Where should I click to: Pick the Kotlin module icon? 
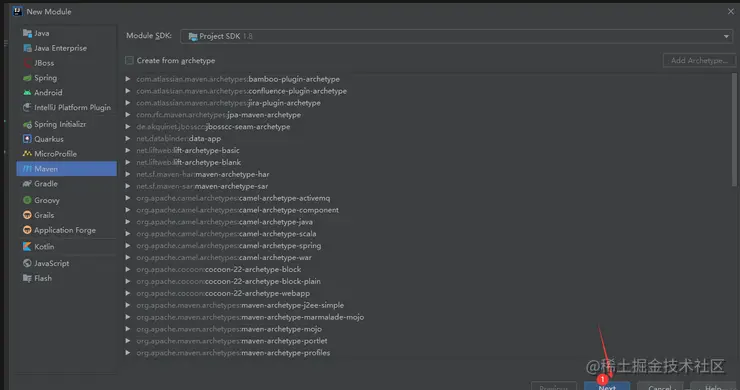[27, 246]
